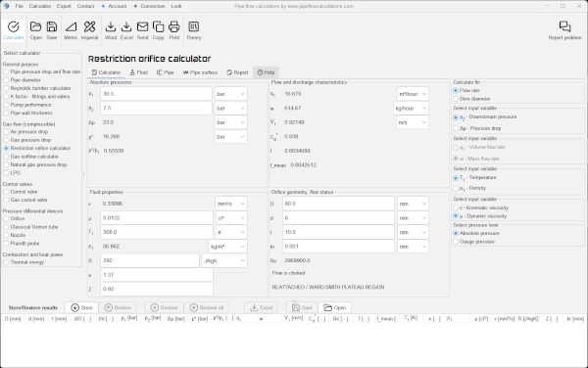Viewport: 588px width, 368px height.
Task: Expand the kg/hour mass flow unit dropdown
Action: click(411, 109)
